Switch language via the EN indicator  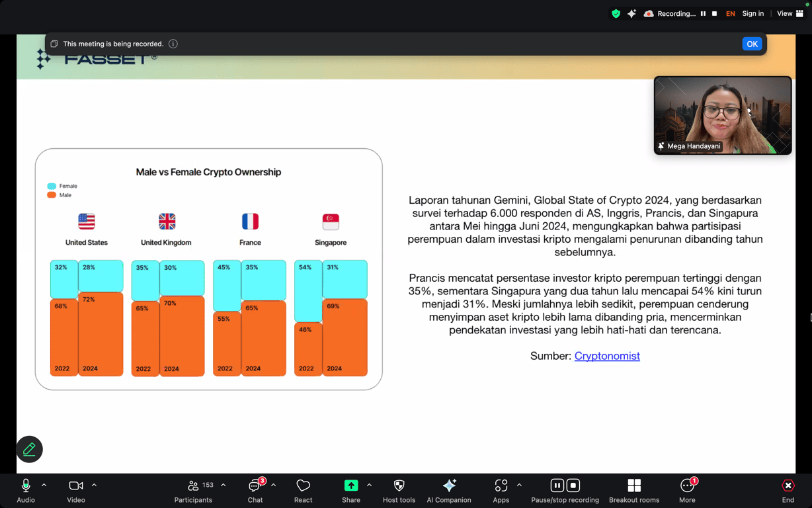731,13
